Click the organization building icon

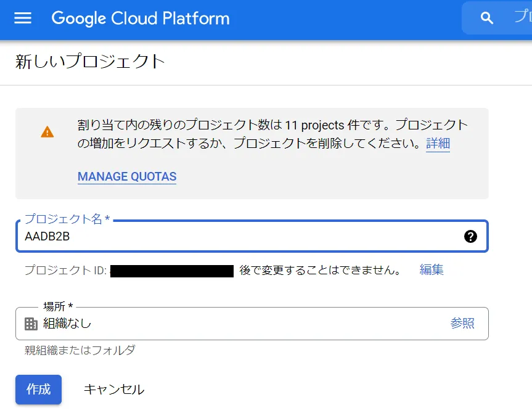coord(31,324)
